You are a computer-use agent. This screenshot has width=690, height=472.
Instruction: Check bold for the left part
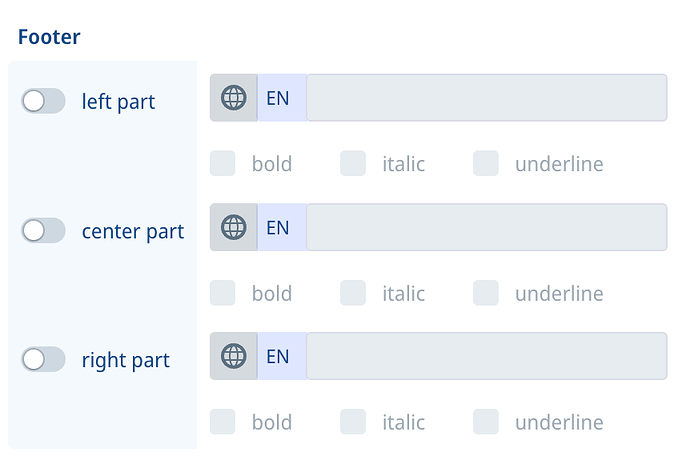[223, 163]
